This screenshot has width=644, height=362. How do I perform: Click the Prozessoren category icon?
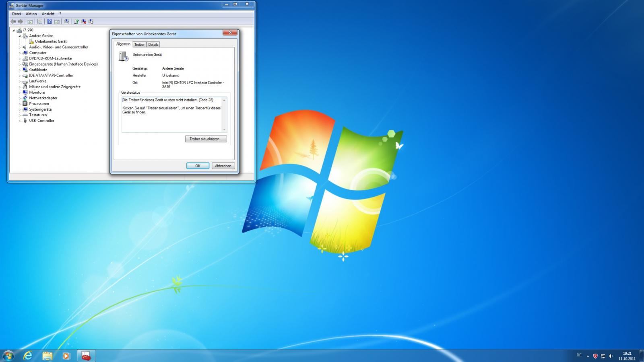click(25, 103)
